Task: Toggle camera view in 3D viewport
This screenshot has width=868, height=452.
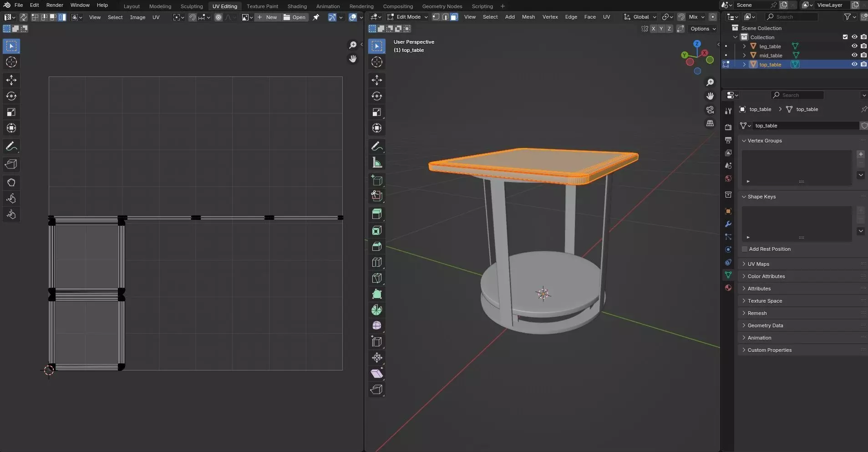Action: tap(710, 110)
